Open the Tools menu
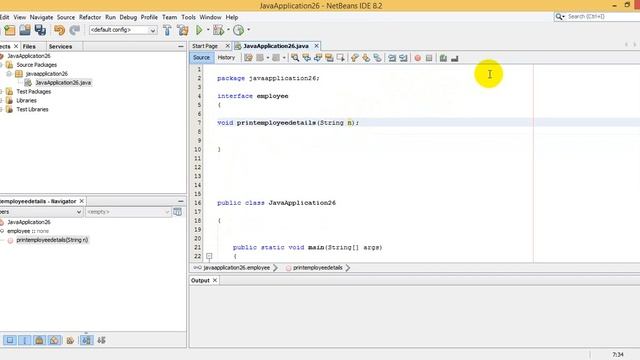The image size is (640, 360). (188, 17)
